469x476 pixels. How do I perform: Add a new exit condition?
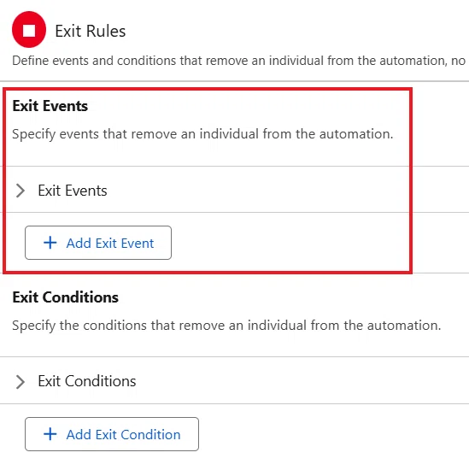[112, 434]
